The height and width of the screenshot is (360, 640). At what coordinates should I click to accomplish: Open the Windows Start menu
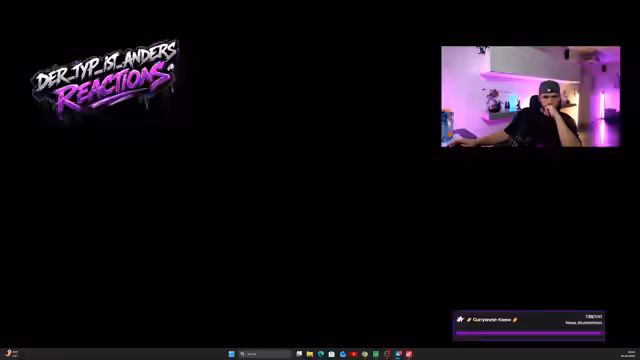(x=231, y=354)
